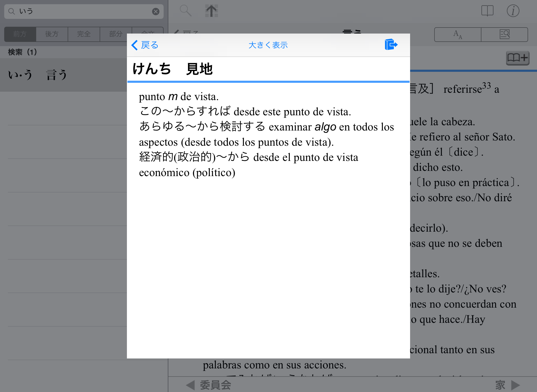The width and height of the screenshot is (537, 392).
Task: Change font size with the AA button
Action: (x=458, y=35)
